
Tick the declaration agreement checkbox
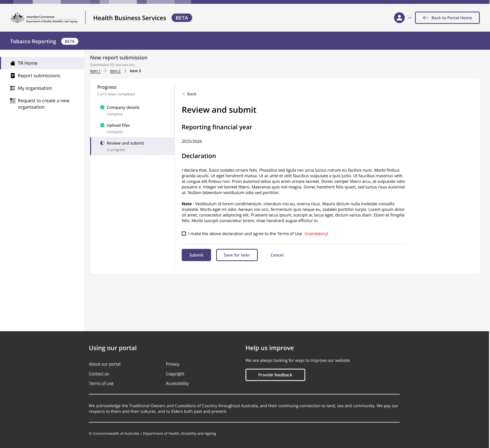(184, 234)
